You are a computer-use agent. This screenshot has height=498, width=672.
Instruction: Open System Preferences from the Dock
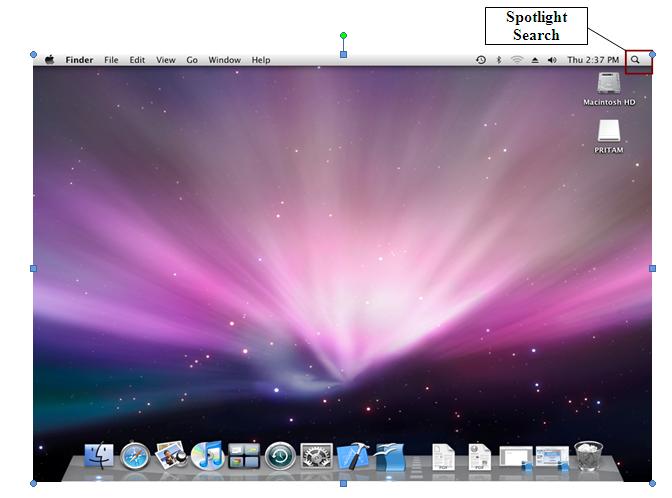(x=316, y=456)
